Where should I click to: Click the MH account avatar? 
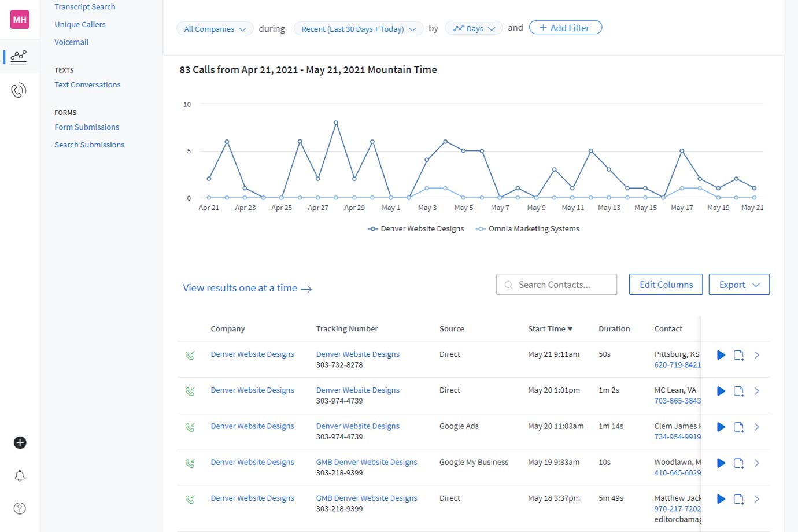20,20
